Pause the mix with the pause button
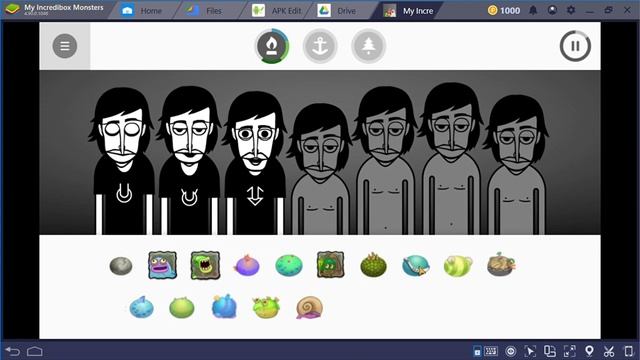This screenshot has height=360, width=640. click(x=575, y=46)
